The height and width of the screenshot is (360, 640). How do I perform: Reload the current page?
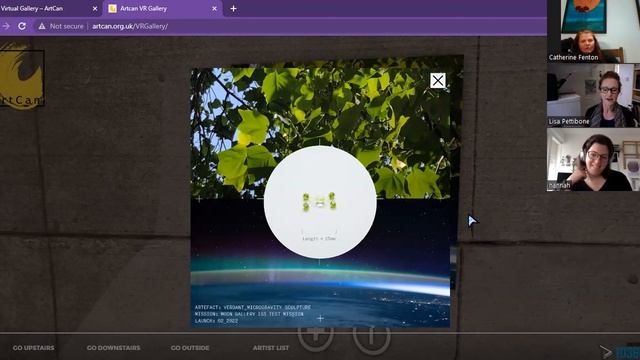pyautogui.click(x=22, y=26)
